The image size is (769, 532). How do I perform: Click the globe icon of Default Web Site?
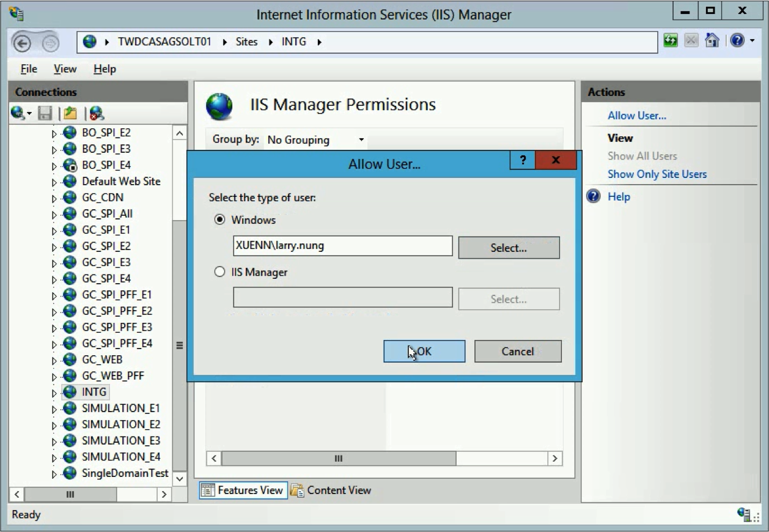pyautogui.click(x=70, y=182)
